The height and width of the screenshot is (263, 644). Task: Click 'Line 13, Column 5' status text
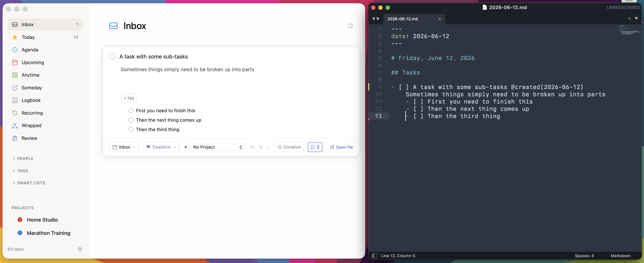click(x=398, y=256)
